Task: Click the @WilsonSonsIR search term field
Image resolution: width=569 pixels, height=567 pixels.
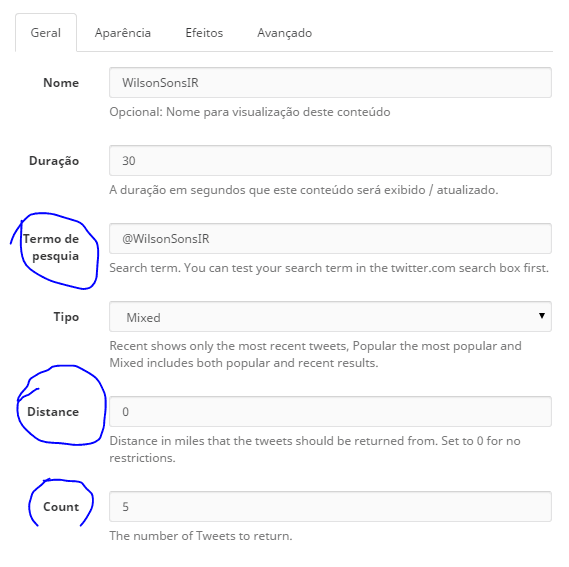Action: tap(330, 238)
